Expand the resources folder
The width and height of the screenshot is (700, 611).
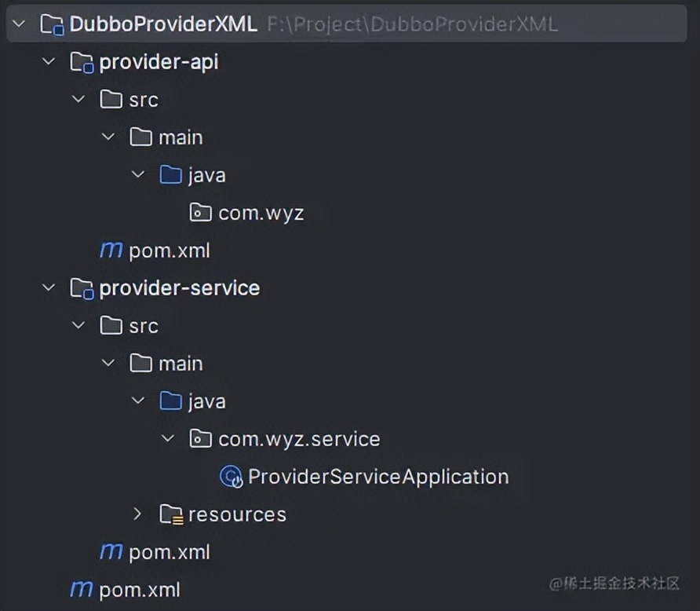[x=138, y=514]
